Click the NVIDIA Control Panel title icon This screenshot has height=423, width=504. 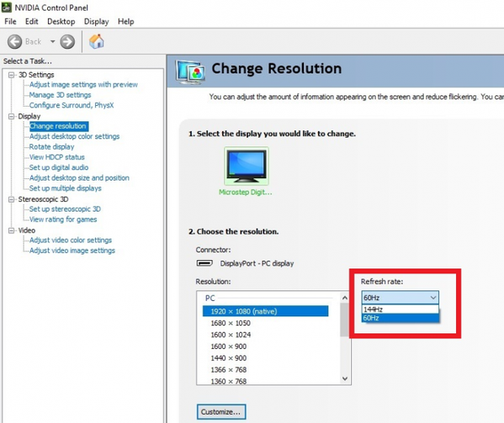point(7,8)
